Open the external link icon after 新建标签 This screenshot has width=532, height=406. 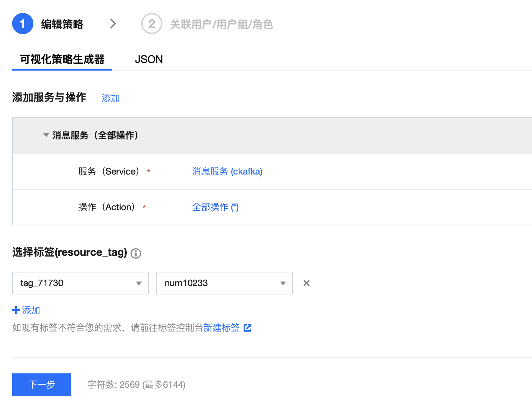tap(247, 327)
